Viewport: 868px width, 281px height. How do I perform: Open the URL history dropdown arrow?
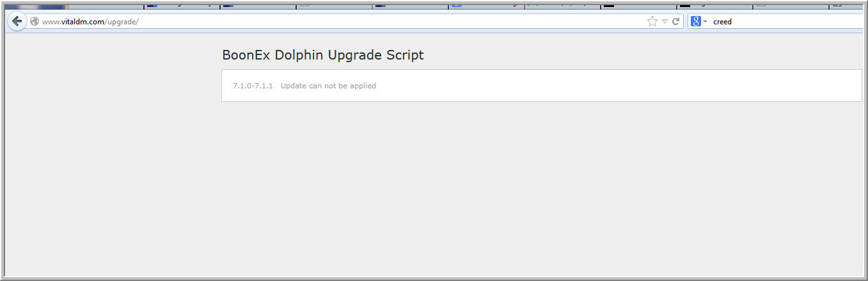click(665, 21)
